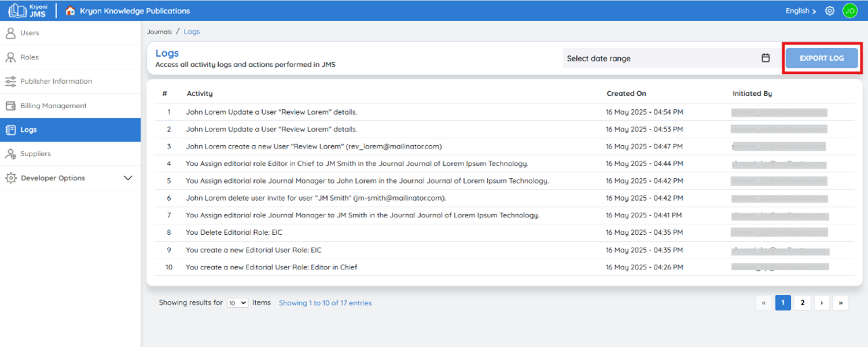Open the items-per-page dropdown showing 10
The height and width of the screenshot is (347, 868).
click(237, 303)
